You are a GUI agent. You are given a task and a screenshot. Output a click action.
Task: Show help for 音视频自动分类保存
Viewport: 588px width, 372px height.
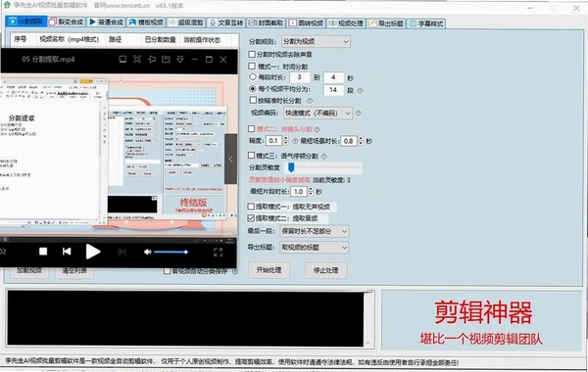[235, 271]
